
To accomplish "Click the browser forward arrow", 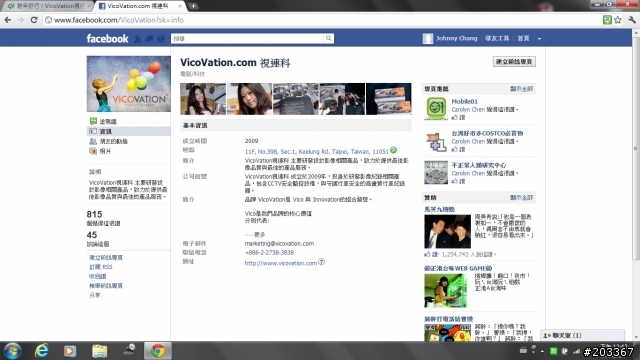I will (21, 20).
